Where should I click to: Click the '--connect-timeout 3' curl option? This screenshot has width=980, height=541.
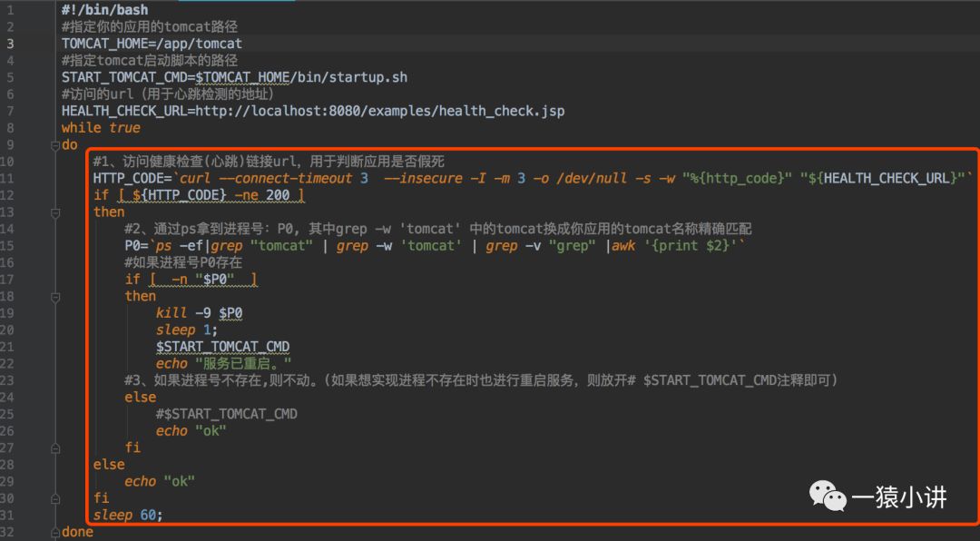coord(294,179)
